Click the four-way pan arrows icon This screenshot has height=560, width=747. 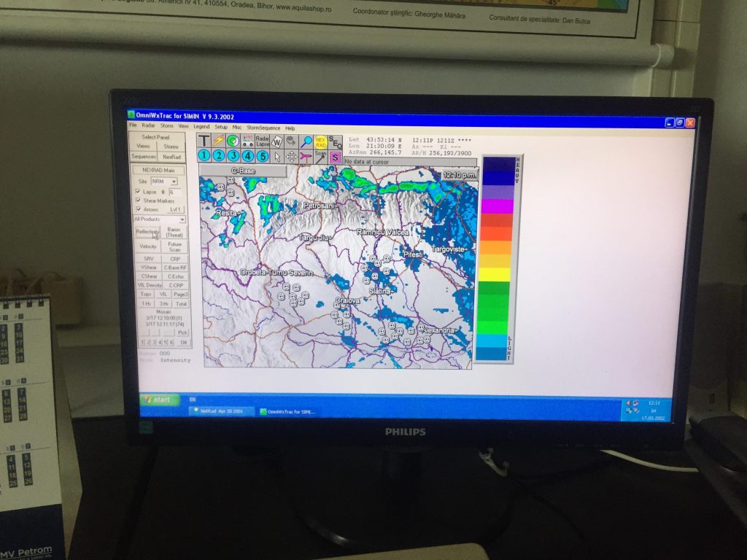coord(291,156)
